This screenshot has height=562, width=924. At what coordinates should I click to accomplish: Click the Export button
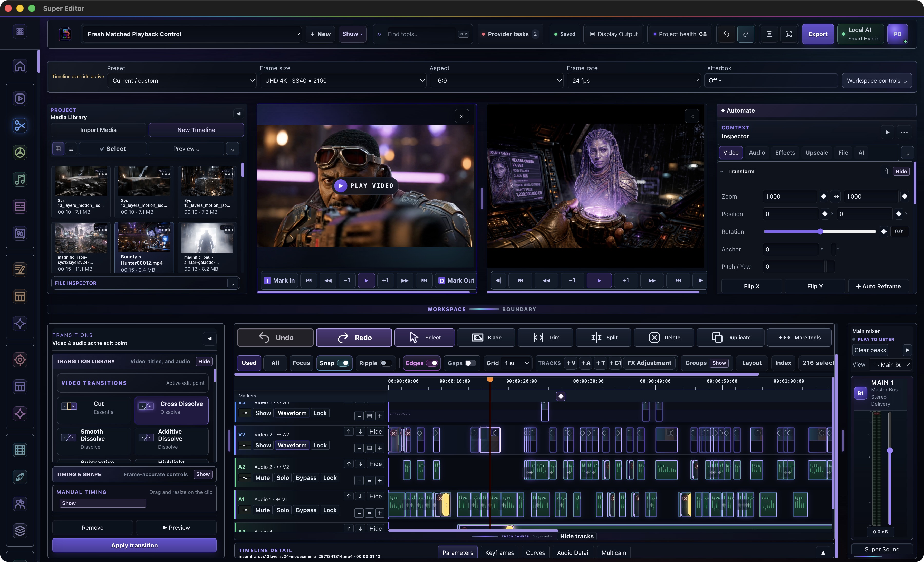click(818, 34)
